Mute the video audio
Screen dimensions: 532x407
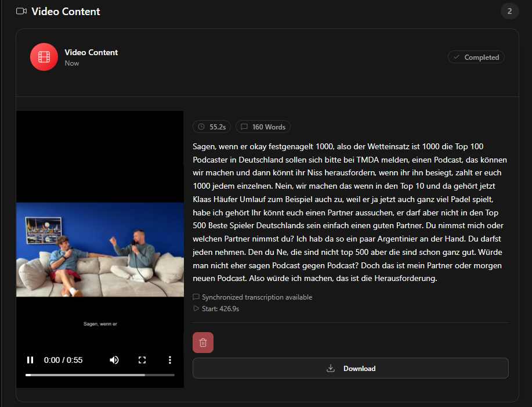pos(114,360)
